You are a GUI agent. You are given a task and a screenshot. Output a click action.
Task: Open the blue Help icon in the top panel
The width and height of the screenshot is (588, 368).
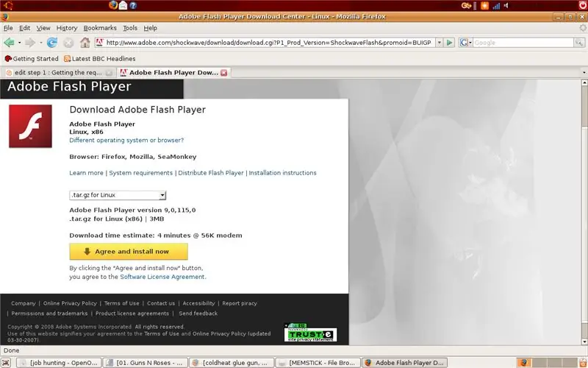point(133,6)
